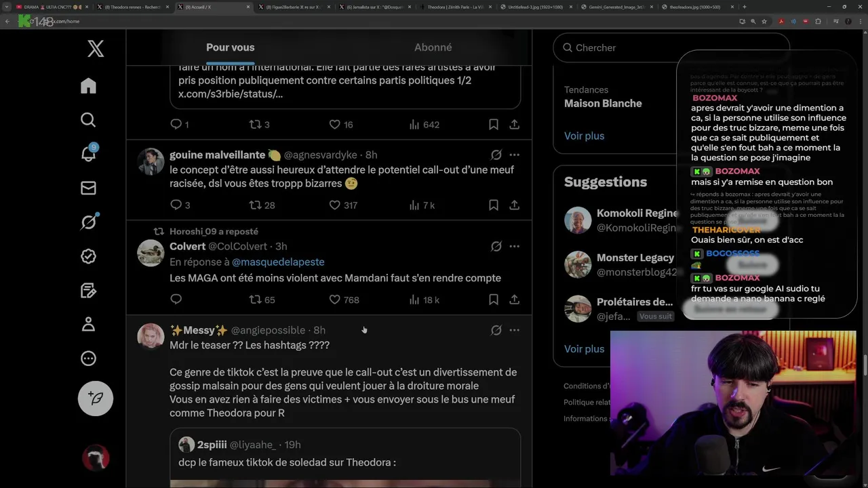Viewport: 868px width, 488px height.
Task: Click the X logo in sidebar
Action: click(96, 48)
